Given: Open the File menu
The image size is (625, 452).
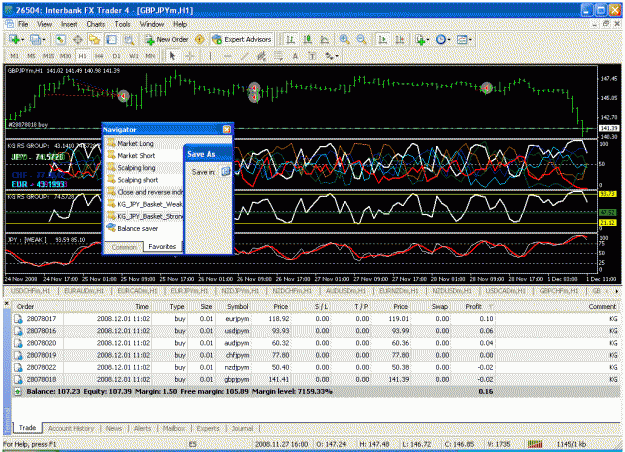Looking at the screenshot, I should point(24,24).
